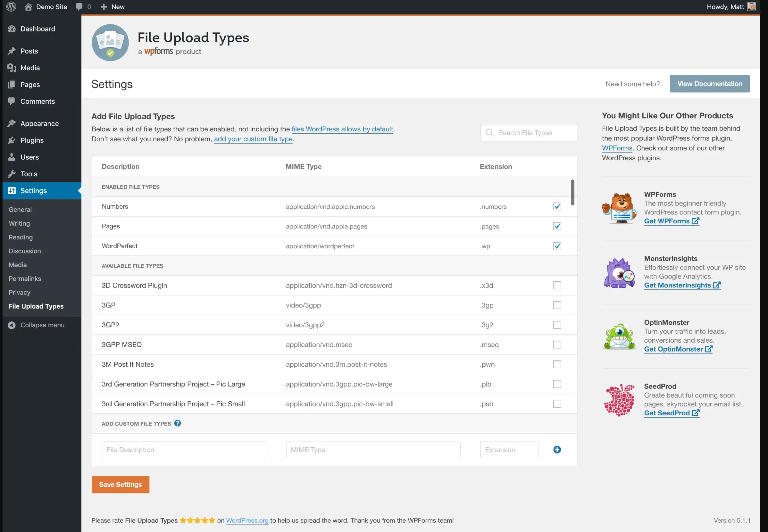Open the Get WPForms link

[x=672, y=221]
